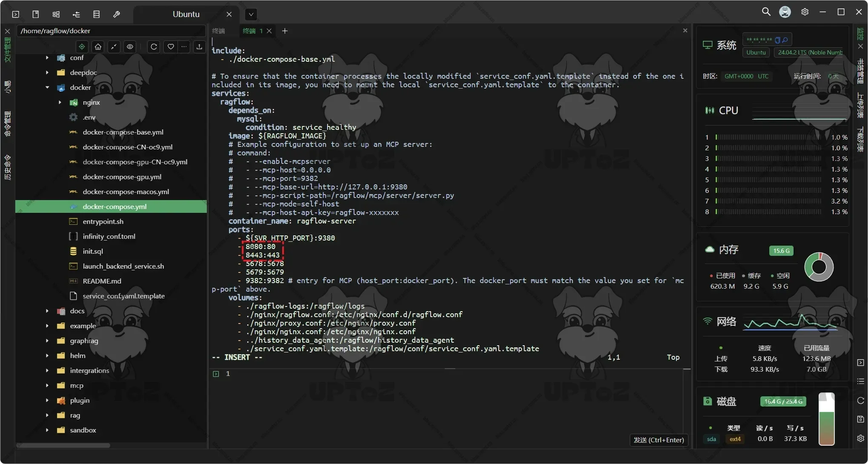868x464 pixels.
Task: Switch to the first 终端 tab
Action: coord(219,31)
